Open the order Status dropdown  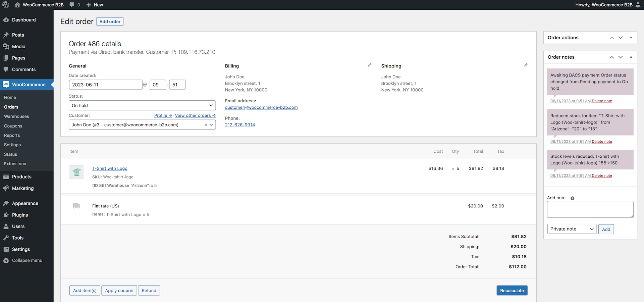tap(142, 105)
